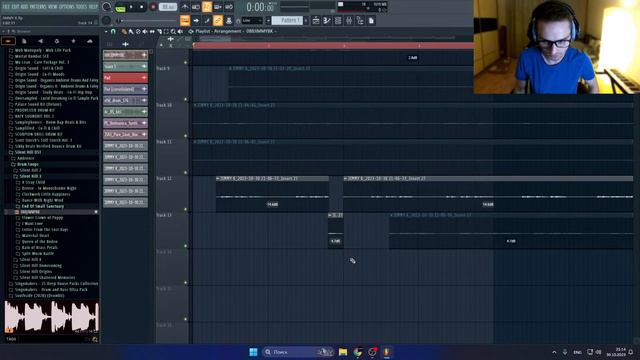Select the slice tool in playlist toolbar
The image size is (640, 360).
pyautogui.click(x=160, y=31)
